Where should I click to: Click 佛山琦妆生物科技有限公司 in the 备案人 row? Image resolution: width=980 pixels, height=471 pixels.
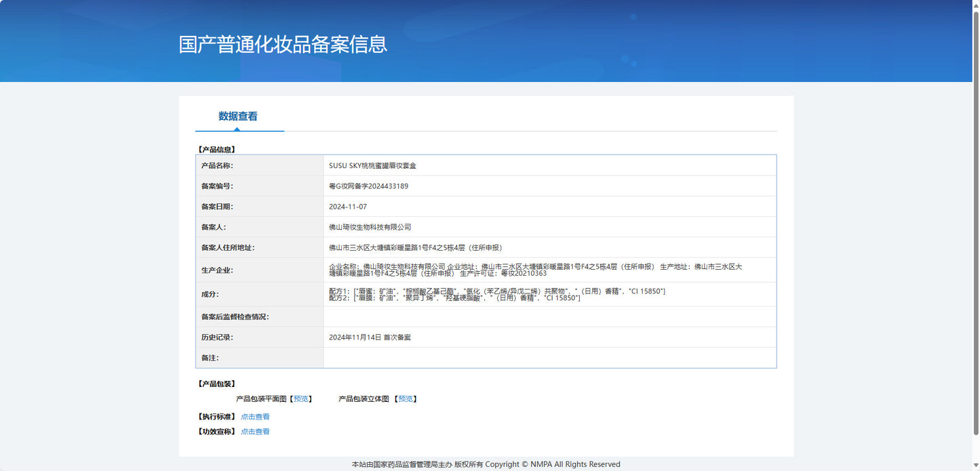[x=370, y=227]
